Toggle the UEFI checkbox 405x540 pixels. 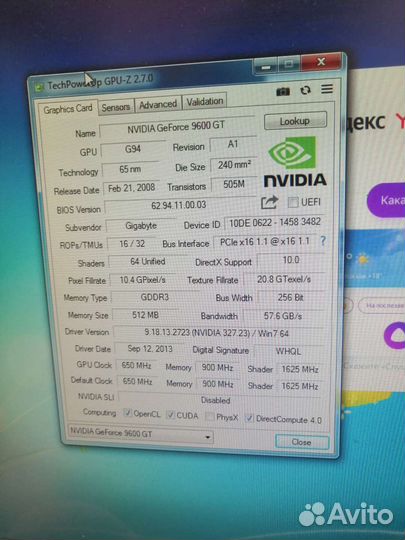[x=293, y=202]
